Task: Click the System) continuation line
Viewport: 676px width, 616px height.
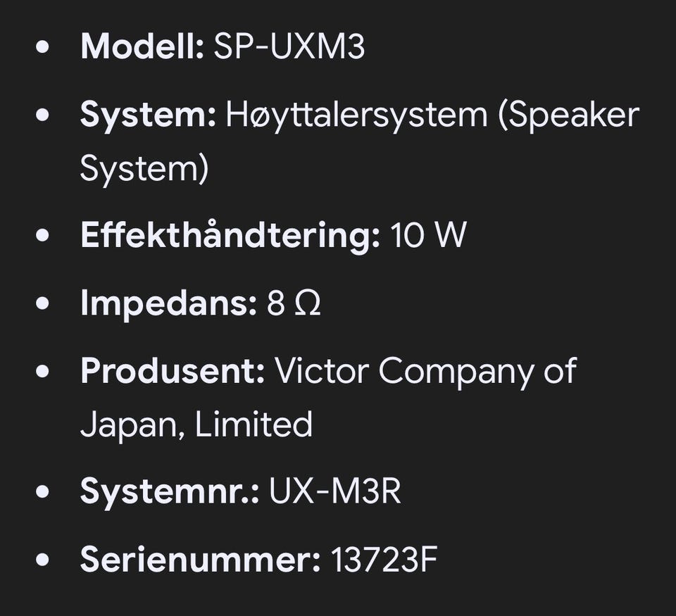Action: (144, 170)
